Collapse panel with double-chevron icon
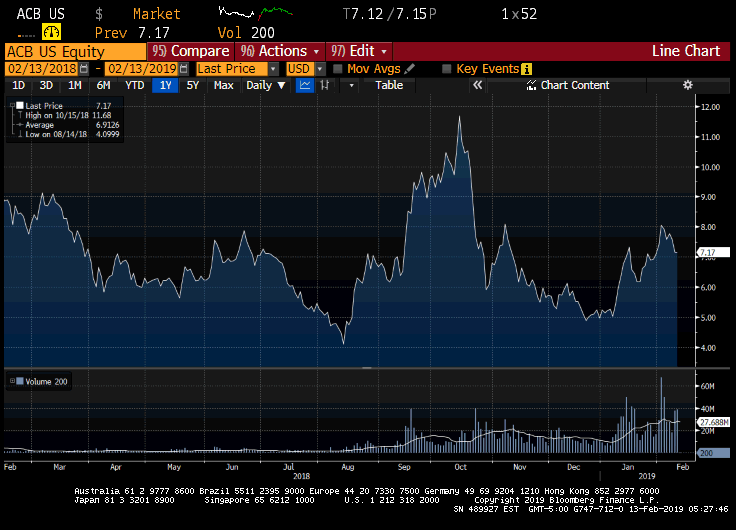The height and width of the screenshot is (530, 736). (477, 85)
